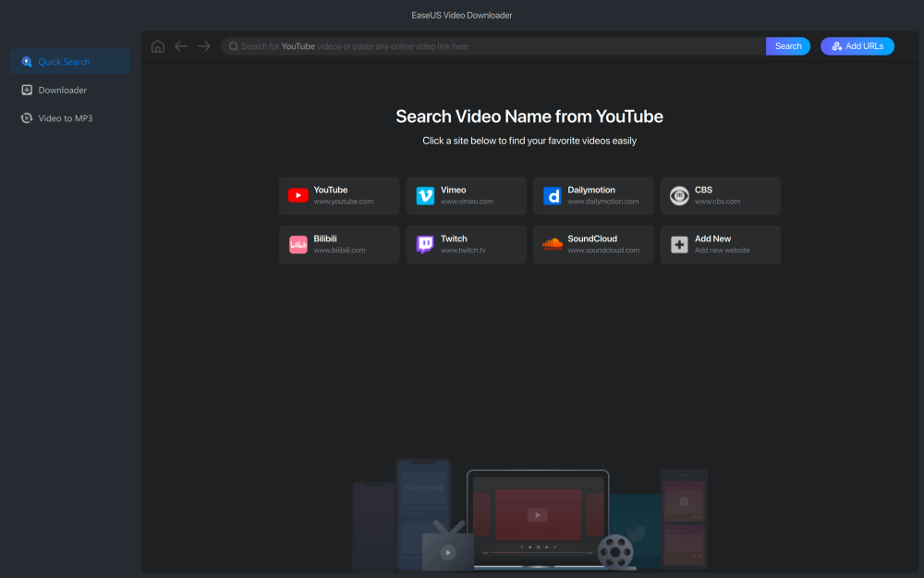The width and height of the screenshot is (924, 578).
Task: Click the Quick Search sidebar icon
Action: pyautogui.click(x=27, y=61)
